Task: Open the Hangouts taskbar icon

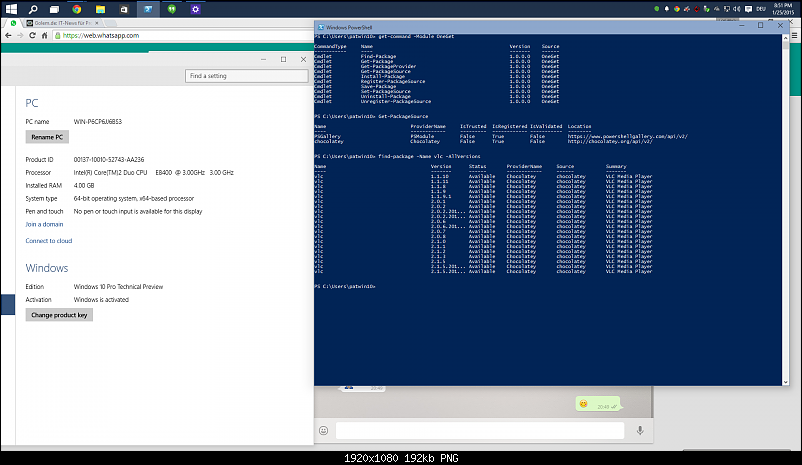Action: coord(172,9)
